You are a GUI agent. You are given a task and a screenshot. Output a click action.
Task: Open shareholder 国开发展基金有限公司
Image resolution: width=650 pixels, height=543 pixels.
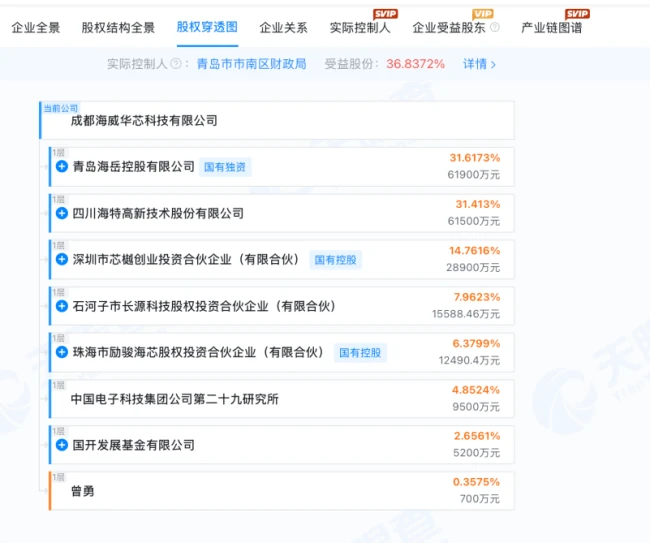click(133, 445)
